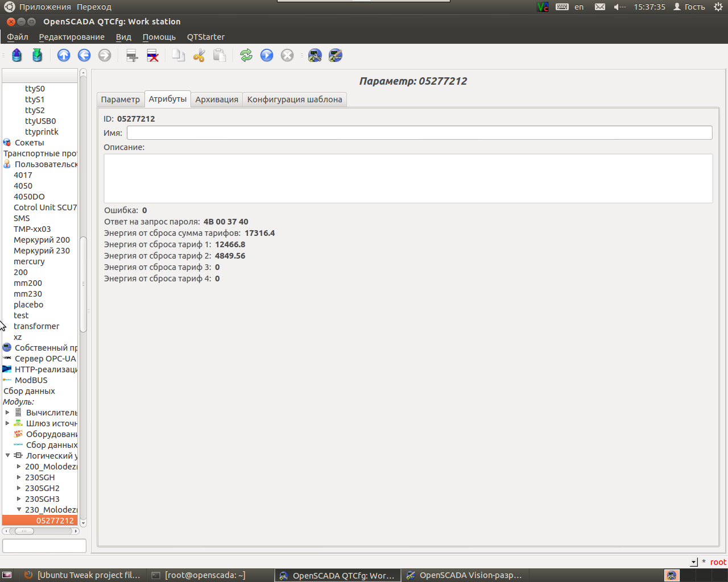Image resolution: width=728 pixels, height=582 pixels.
Task: Open the Редактирование menu
Action: click(72, 37)
